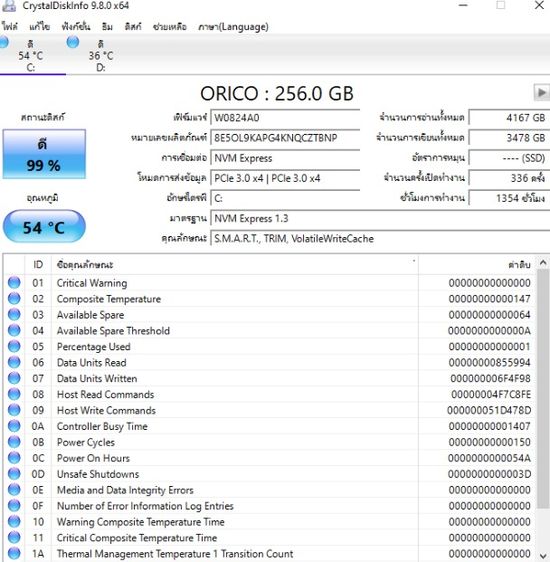Click the power on hours value 1354
The width and height of the screenshot is (550, 562).
(x=509, y=198)
